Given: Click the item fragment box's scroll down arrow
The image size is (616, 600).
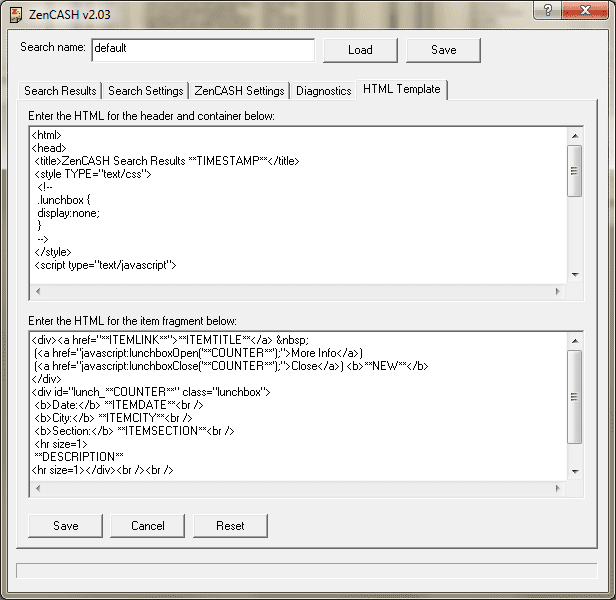Looking at the screenshot, I should click(574, 471).
